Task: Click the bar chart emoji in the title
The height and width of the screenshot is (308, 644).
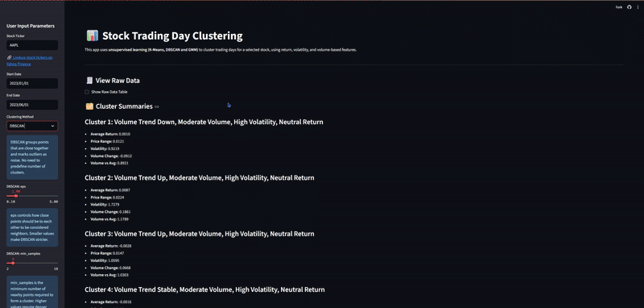Action: (93, 35)
